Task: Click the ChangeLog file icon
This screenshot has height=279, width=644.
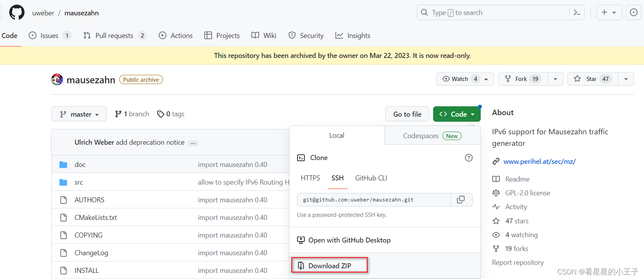Action: [x=64, y=253]
